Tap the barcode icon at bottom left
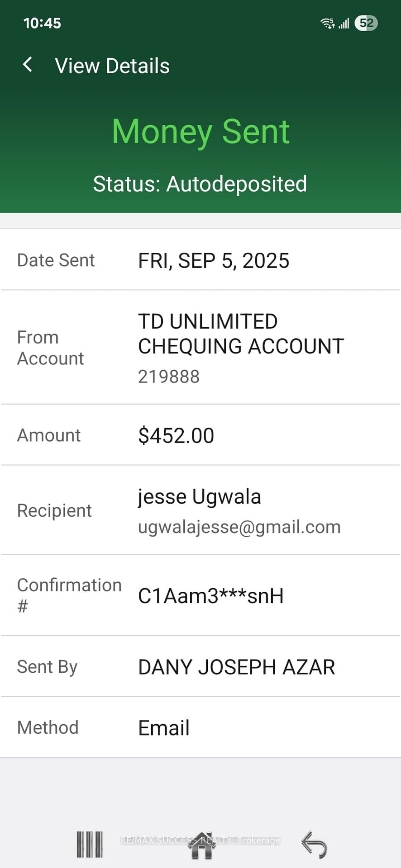Screen dimensions: 401x868 coord(90,844)
